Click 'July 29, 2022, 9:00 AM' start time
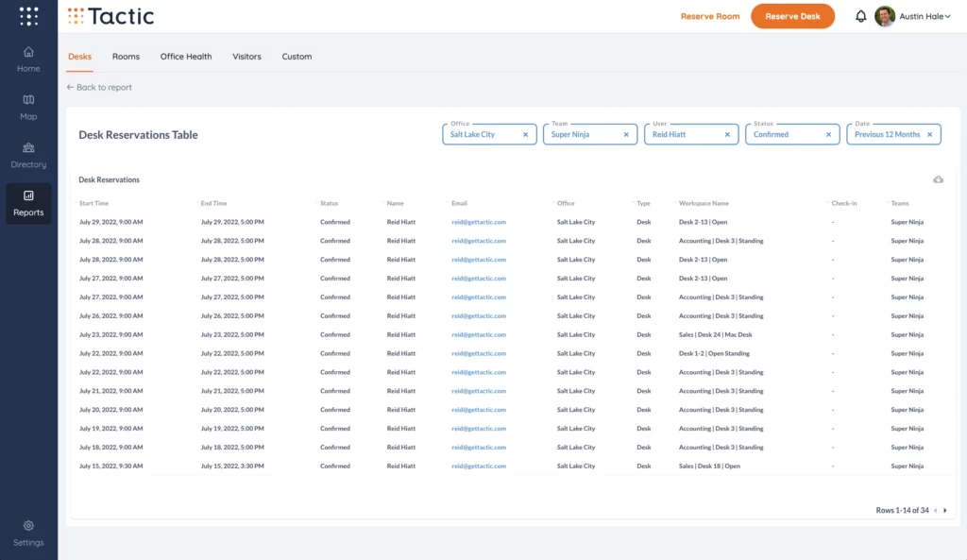 [x=111, y=222]
